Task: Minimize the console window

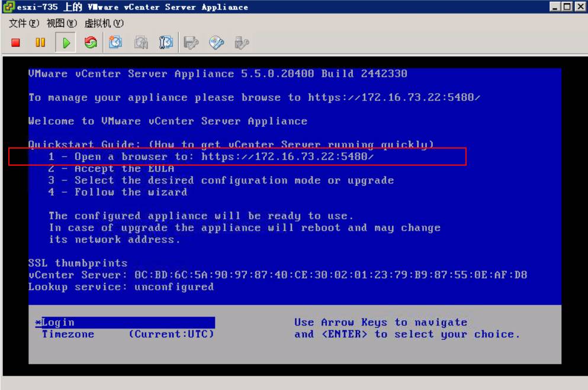Action: point(555,7)
